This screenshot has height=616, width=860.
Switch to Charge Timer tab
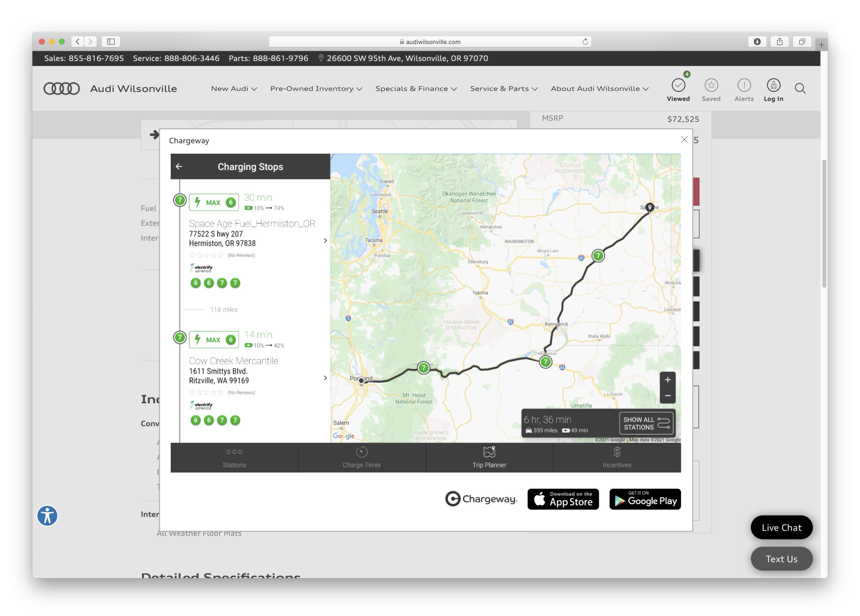tap(362, 458)
